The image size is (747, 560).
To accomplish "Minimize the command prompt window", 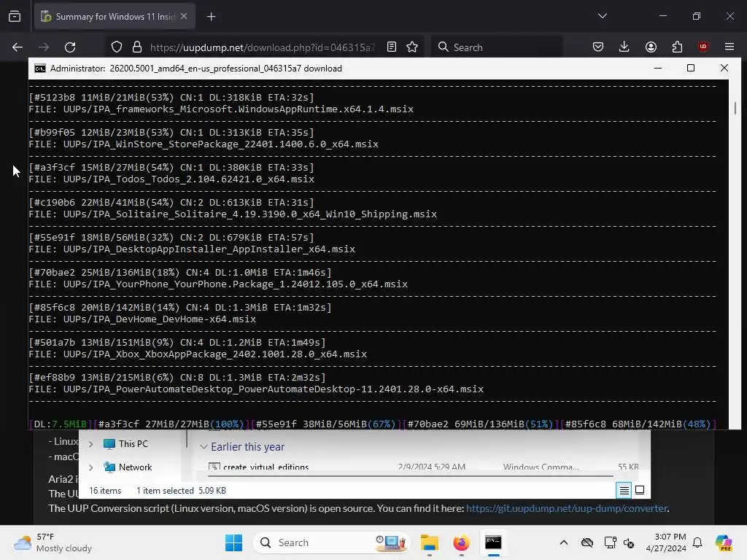I will pos(658,69).
